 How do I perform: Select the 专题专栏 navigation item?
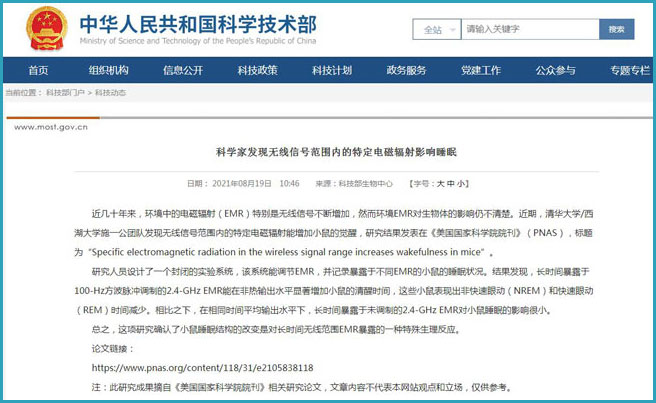629,71
